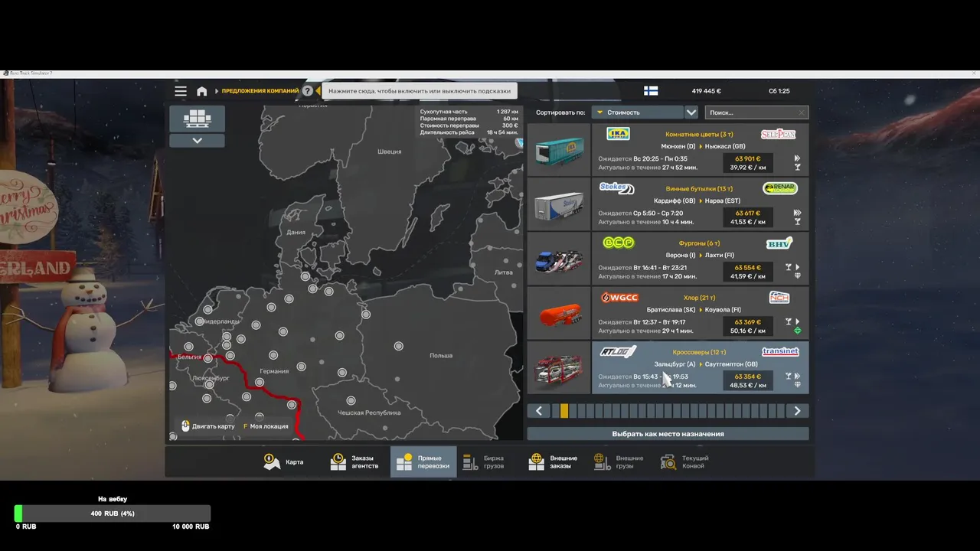The width and height of the screenshot is (980, 551).
Task: Click the Renar Logistik logo
Action: 780,188
